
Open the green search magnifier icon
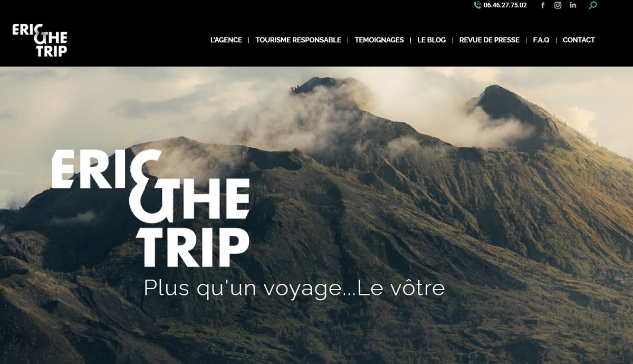[x=593, y=5]
